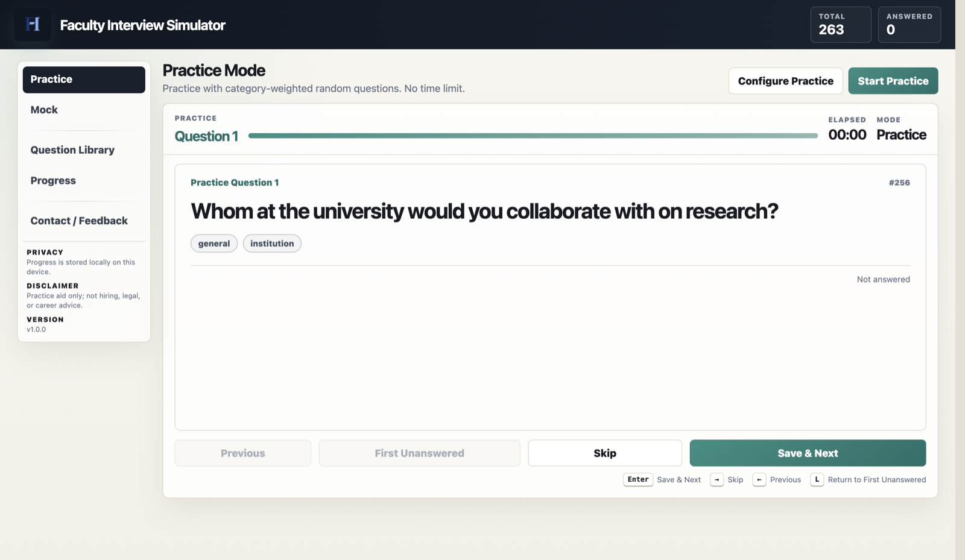The image size is (965, 560).
Task: Click the left-arrow Previous shortcut key
Action: (x=759, y=480)
